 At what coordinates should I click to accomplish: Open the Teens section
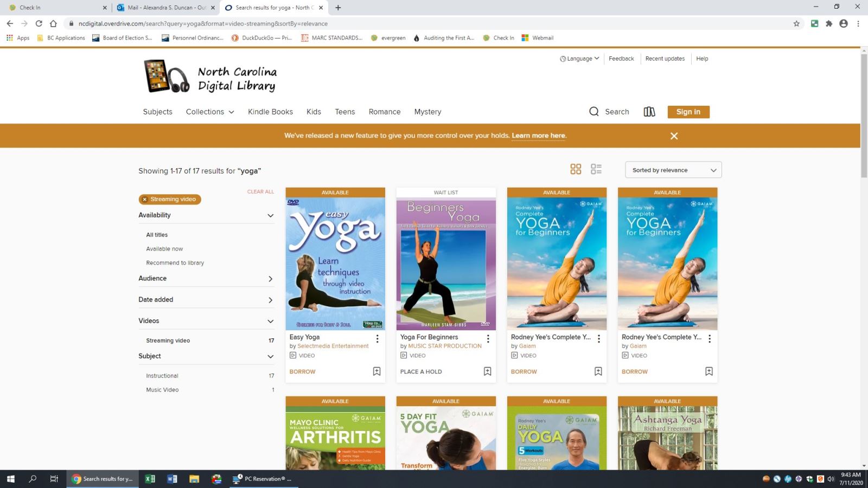click(x=344, y=112)
